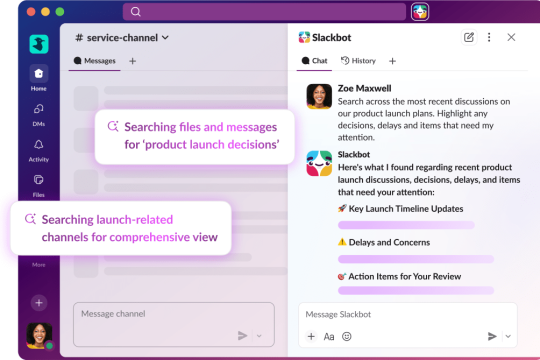
Task: Click the round plus button in sidebar
Action: [x=39, y=303]
